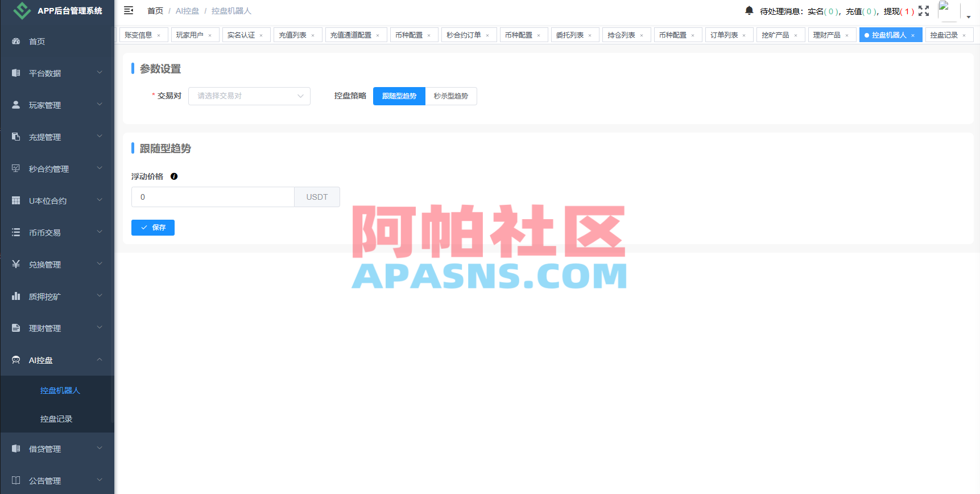This screenshot has height=494, width=980.
Task: Click the info icon beside 浮动价格
Action: 174,176
